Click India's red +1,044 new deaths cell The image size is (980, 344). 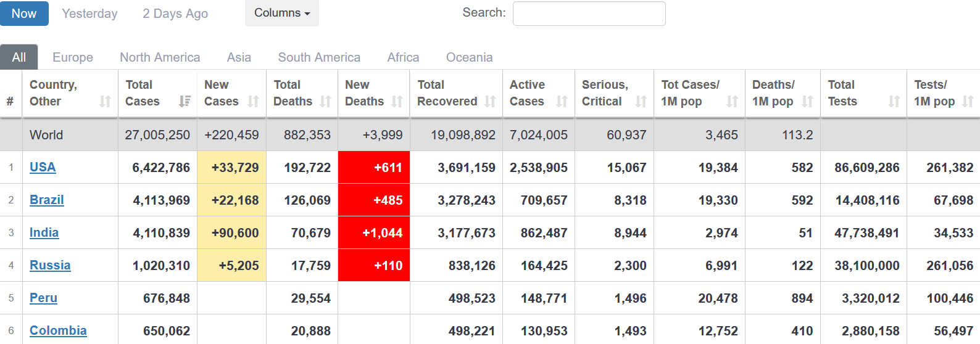(x=374, y=232)
